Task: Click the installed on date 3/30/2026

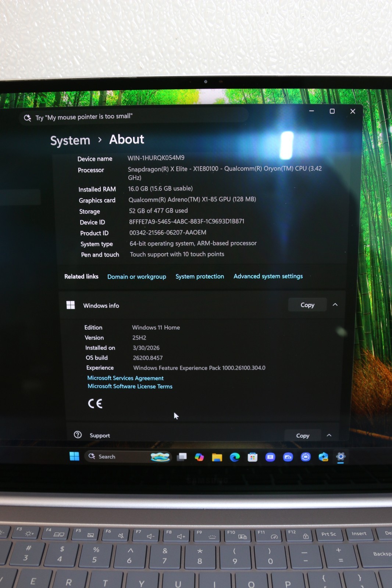Action: (146, 348)
